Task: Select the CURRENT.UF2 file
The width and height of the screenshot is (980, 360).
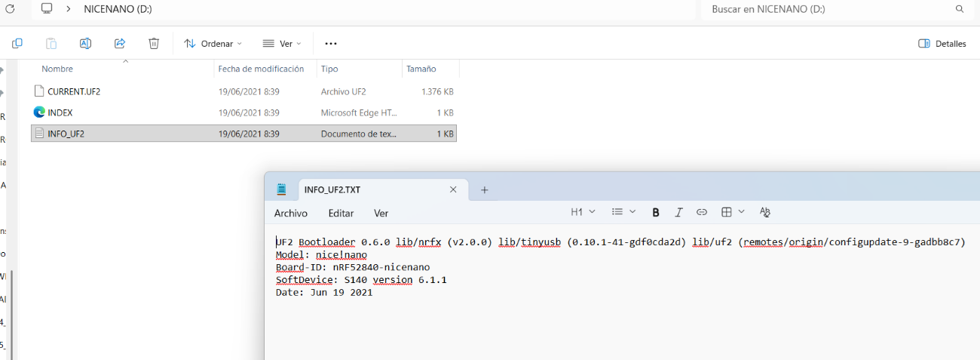Action: tap(243, 91)
